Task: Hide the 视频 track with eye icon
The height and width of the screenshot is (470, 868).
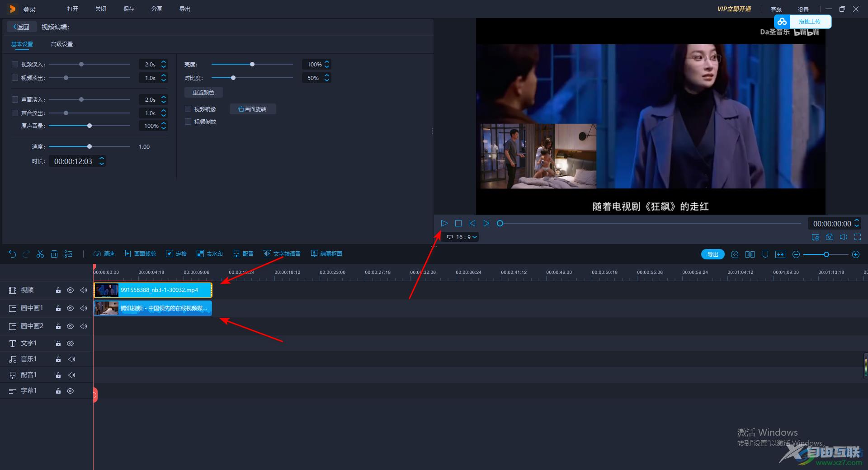Action: (70, 290)
